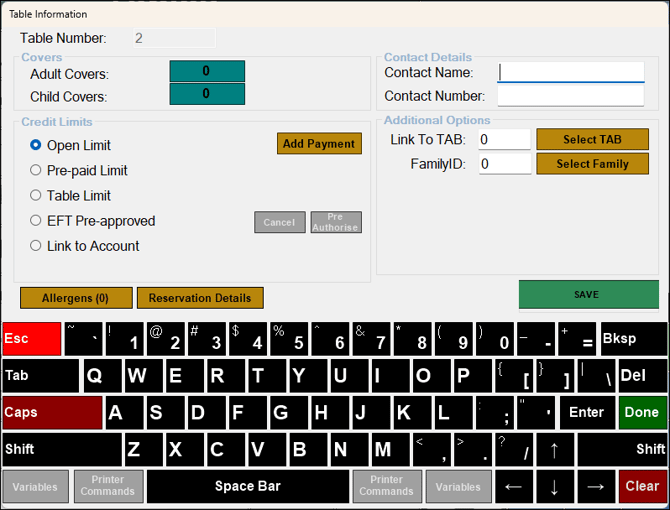Tap the 5 key with percent sign
Screen dimensions: 670x510
click(289, 339)
